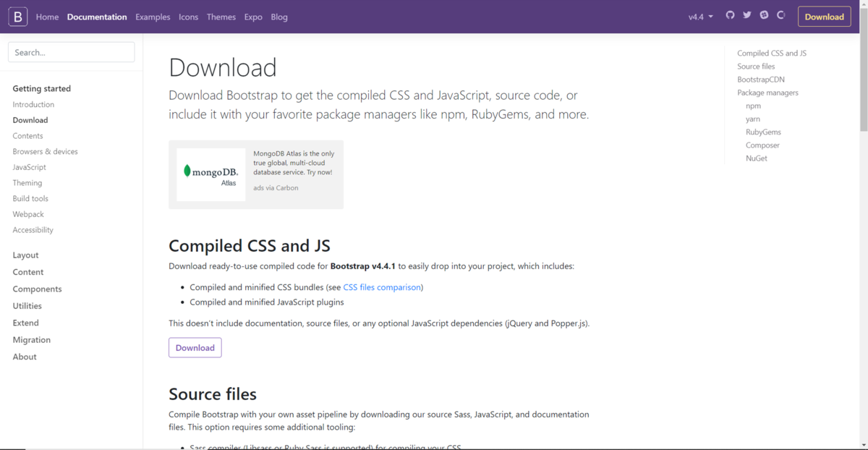Jump to Compiled CSS and JS in contents
Viewport: 868px width, 450px height.
click(772, 54)
